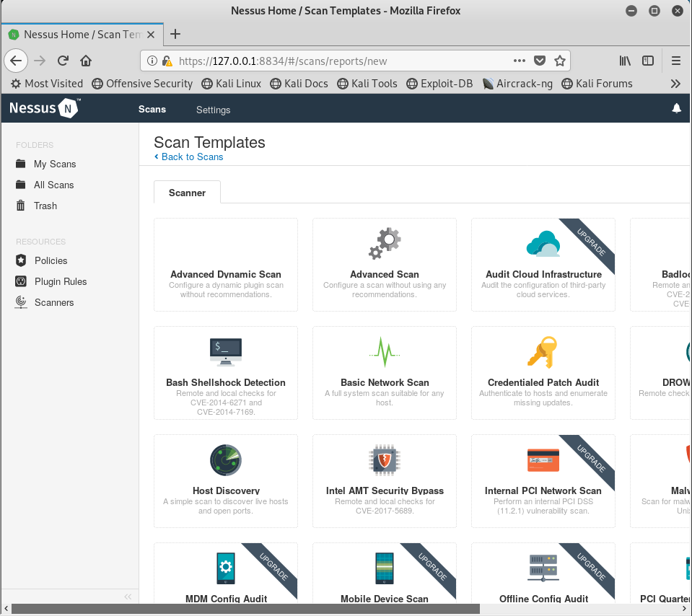Bookmark this page with star icon

(x=560, y=61)
